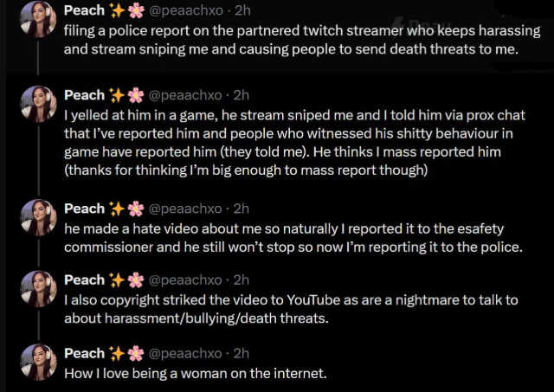This screenshot has height=392, width=554.
Task: Click the Peach name above the hate video tweet
Action: pyautogui.click(x=85, y=209)
